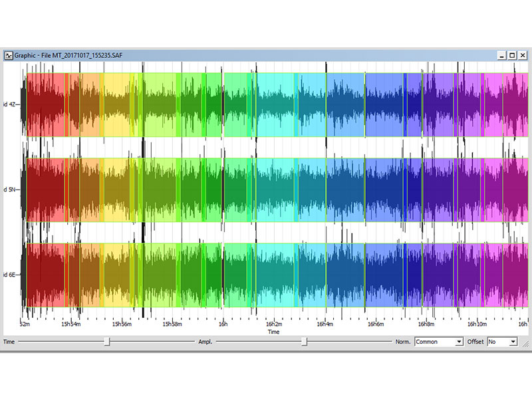Click the Time axis title below the plot
The image size is (532, 399).
(273, 331)
